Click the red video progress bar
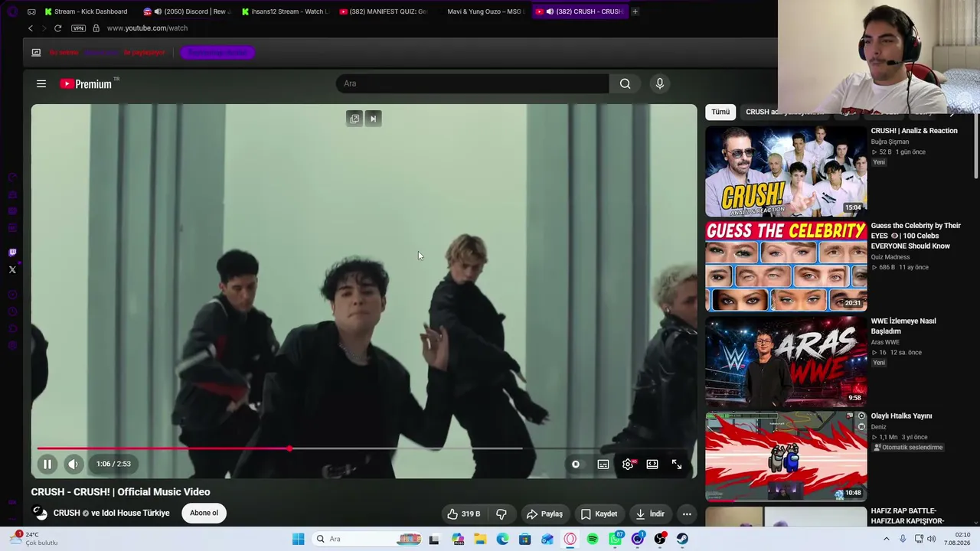 tap(163, 448)
